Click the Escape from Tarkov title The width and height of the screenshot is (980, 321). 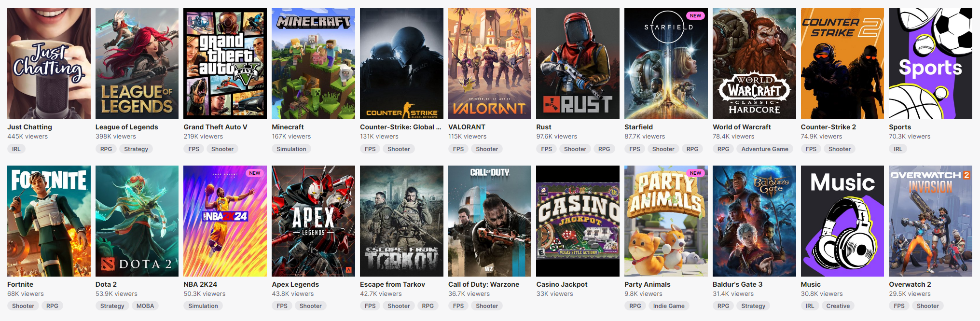tap(392, 284)
